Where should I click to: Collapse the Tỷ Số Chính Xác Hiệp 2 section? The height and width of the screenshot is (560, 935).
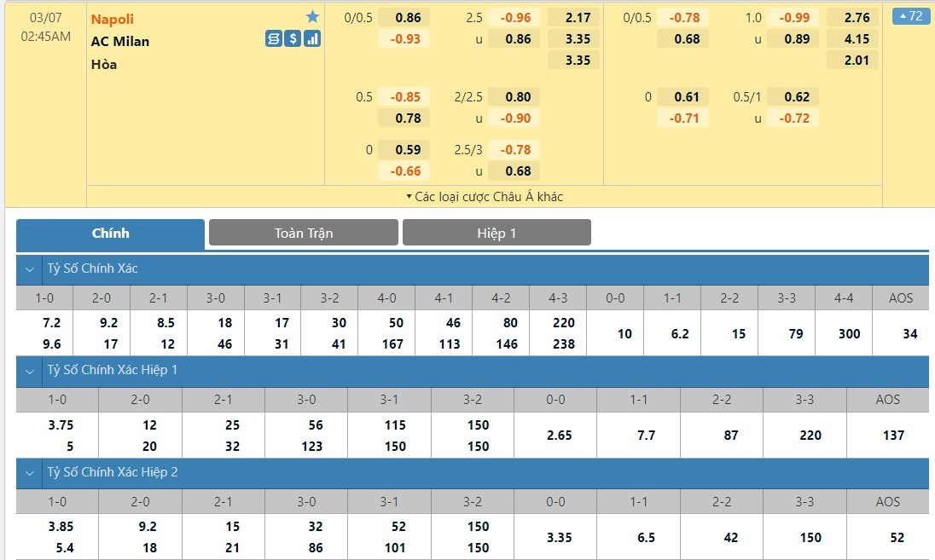[29, 472]
